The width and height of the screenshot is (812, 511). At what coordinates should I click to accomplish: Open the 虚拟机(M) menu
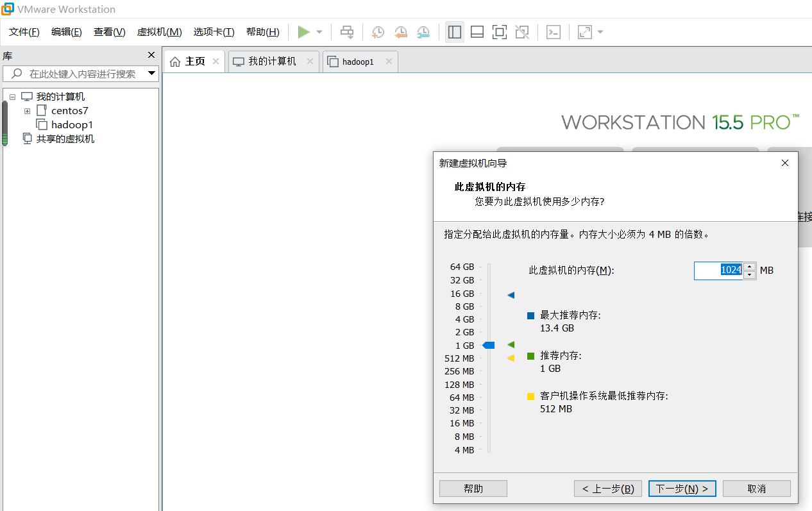tap(160, 32)
